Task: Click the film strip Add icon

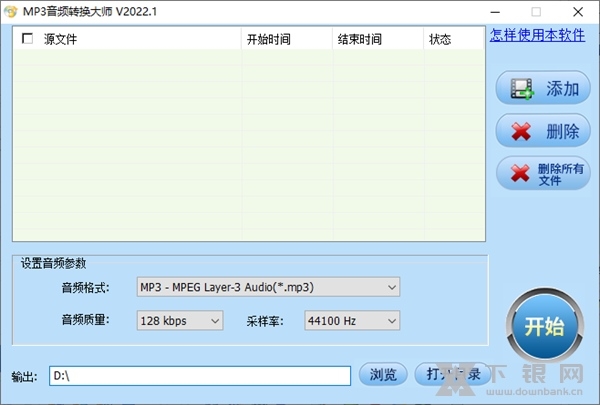Action: tap(522, 88)
